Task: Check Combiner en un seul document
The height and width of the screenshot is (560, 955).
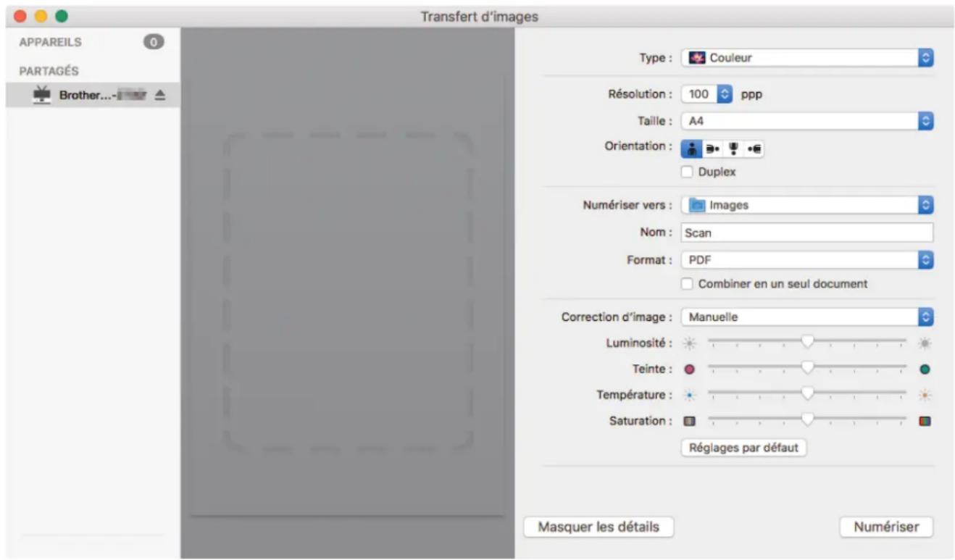Action: 688,284
